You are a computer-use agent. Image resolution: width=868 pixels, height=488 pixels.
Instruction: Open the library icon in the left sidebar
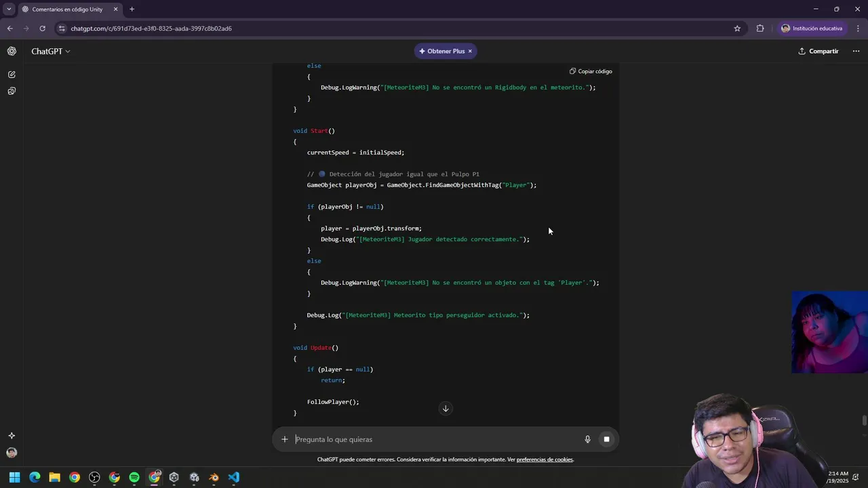(12, 91)
